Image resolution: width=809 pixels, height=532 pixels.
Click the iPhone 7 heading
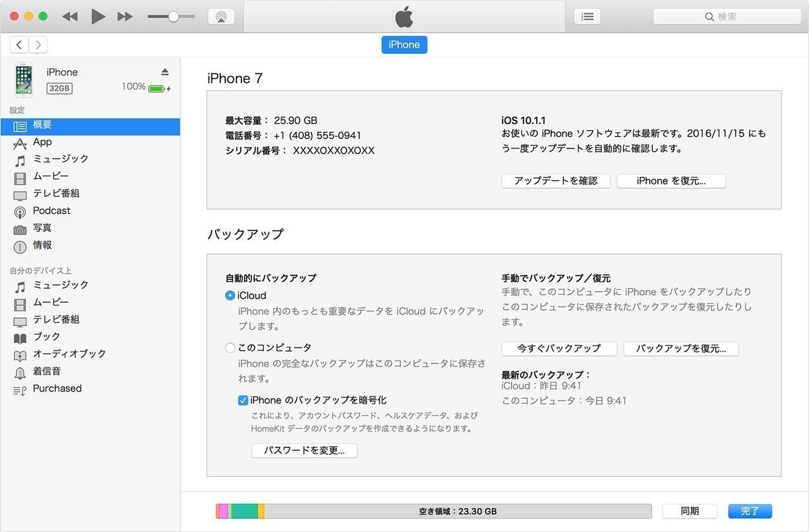[235, 78]
